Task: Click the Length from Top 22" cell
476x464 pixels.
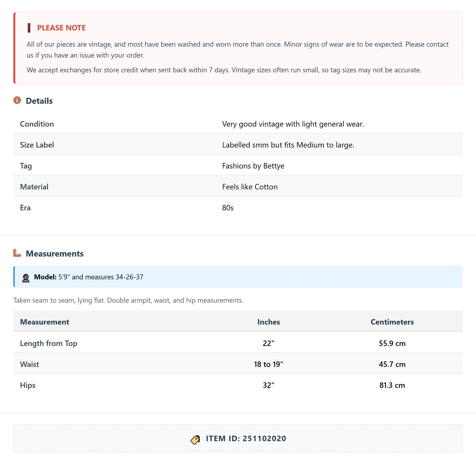Action: [269, 343]
